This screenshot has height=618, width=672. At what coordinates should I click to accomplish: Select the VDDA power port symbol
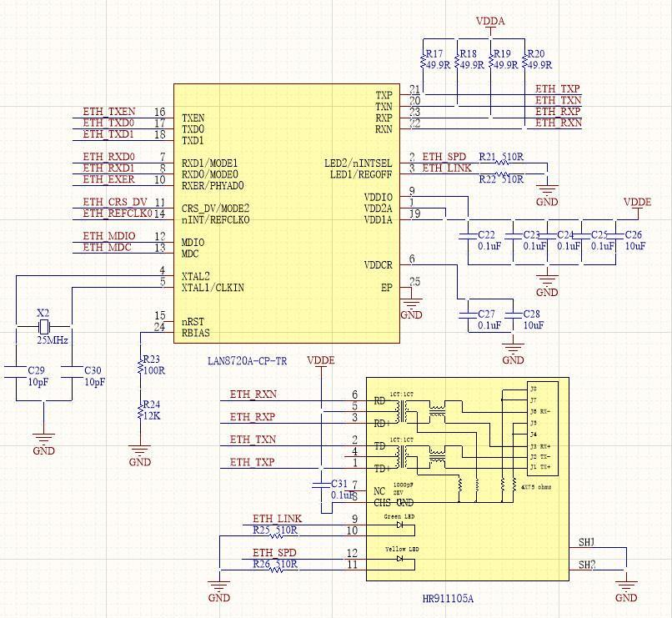(x=491, y=23)
